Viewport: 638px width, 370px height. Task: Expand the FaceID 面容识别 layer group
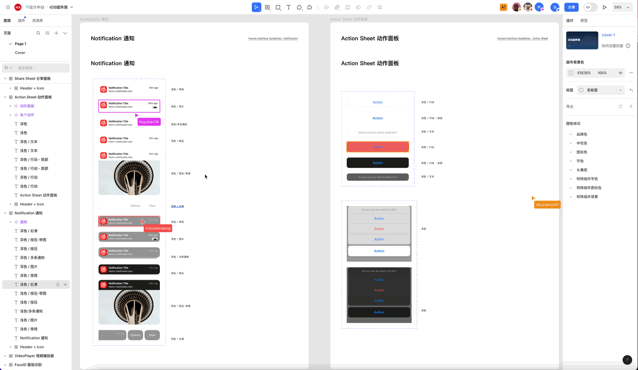pyautogui.click(x=5, y=365)
